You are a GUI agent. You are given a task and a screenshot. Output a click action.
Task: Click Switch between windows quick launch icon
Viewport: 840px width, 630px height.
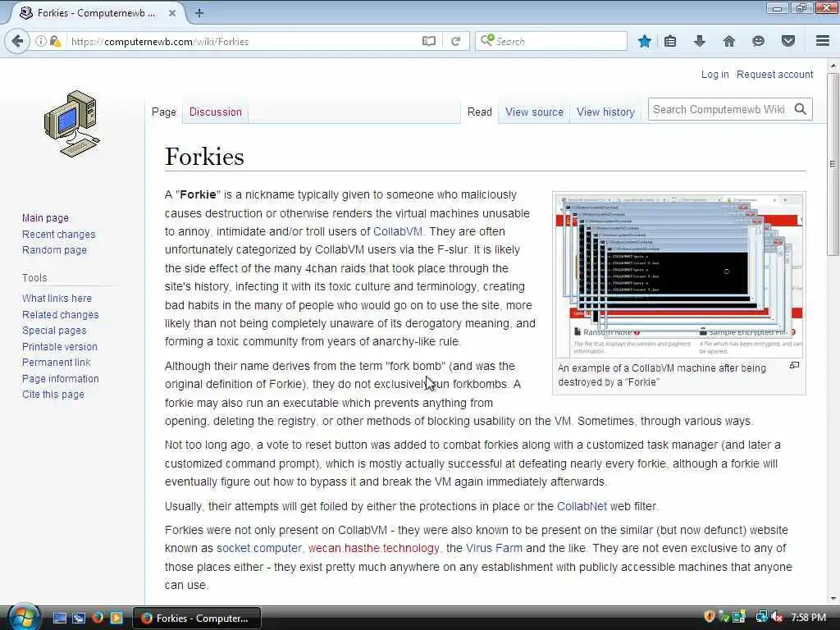79,619
